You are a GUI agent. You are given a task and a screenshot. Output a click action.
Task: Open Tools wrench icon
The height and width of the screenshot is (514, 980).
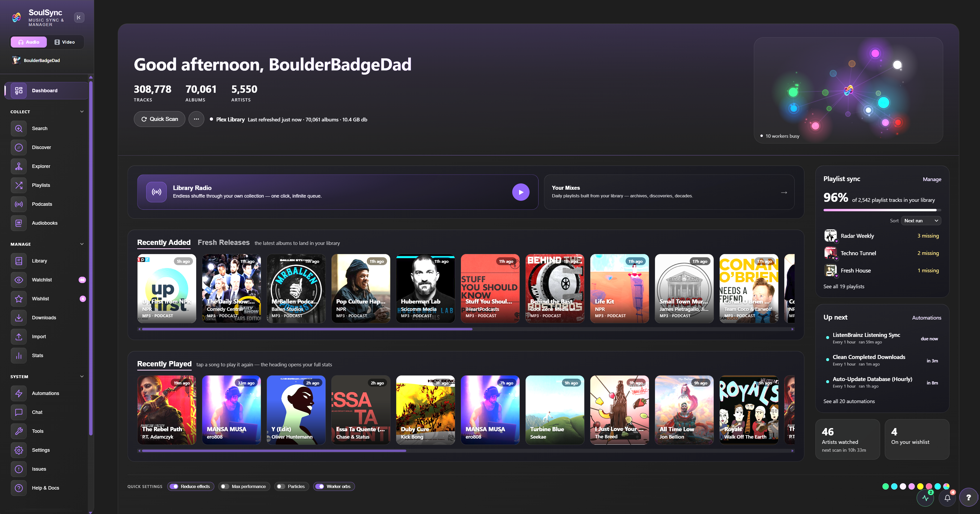[19, 431]
